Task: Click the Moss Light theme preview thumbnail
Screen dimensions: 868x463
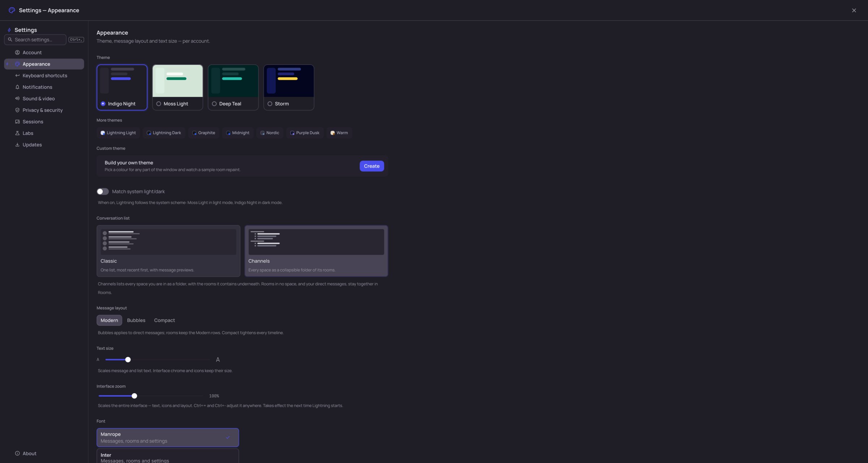Action: click(x=178, y=81)
